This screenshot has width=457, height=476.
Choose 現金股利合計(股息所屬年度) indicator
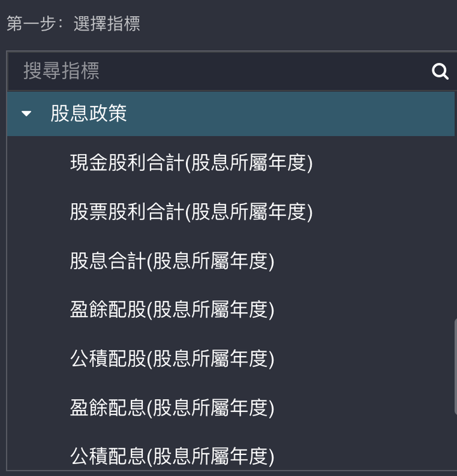tap(191, 162)
